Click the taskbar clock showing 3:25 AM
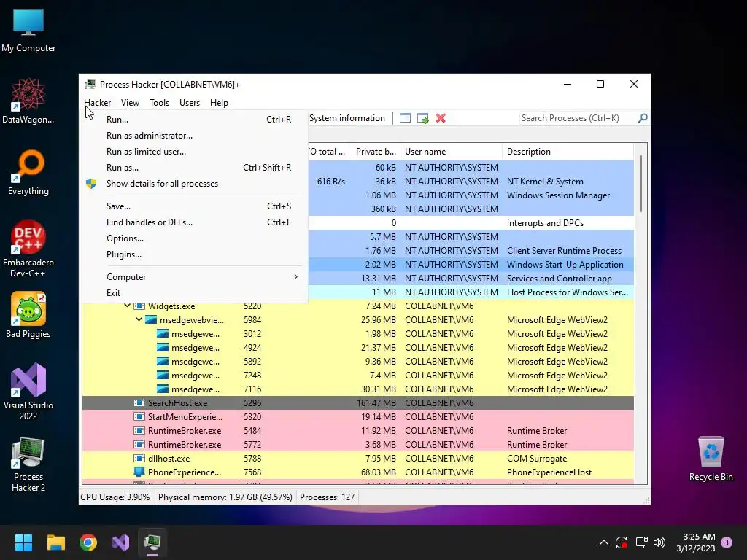Image resolution: width=747 pixels, height=560 pixels. coord(695,542)
